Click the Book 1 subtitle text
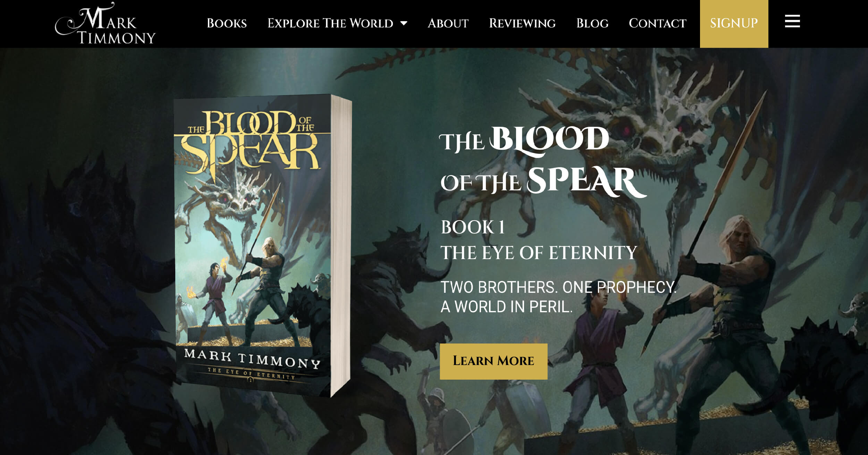This screenshot has height=455, width=868. (x=472, y=228)
